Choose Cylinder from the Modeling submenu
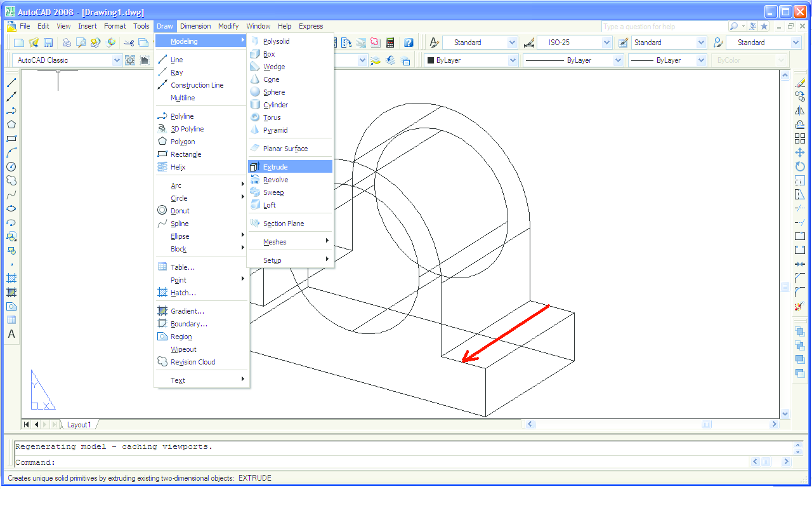Viewport: 812px width, 508px height. point(290,105)
